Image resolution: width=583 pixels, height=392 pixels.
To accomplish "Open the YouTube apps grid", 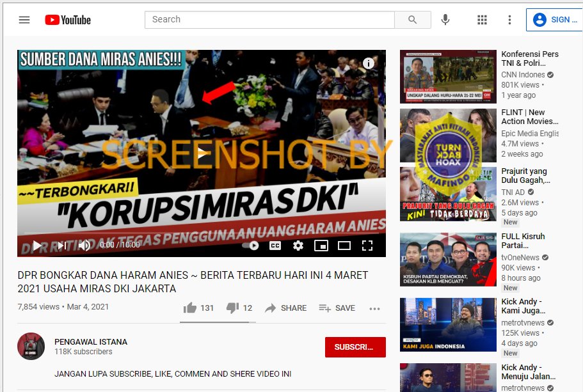I will (x=482, y=20).
